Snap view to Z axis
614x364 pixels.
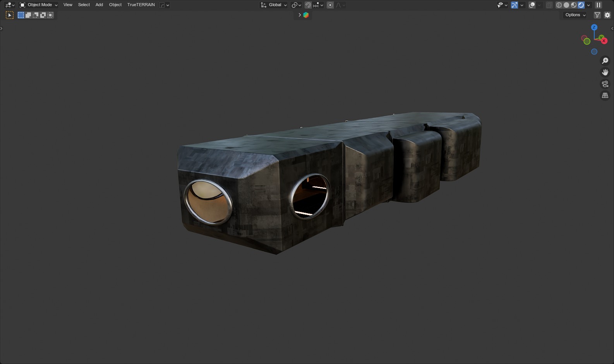pyautogui.click(x=594, y=27)
